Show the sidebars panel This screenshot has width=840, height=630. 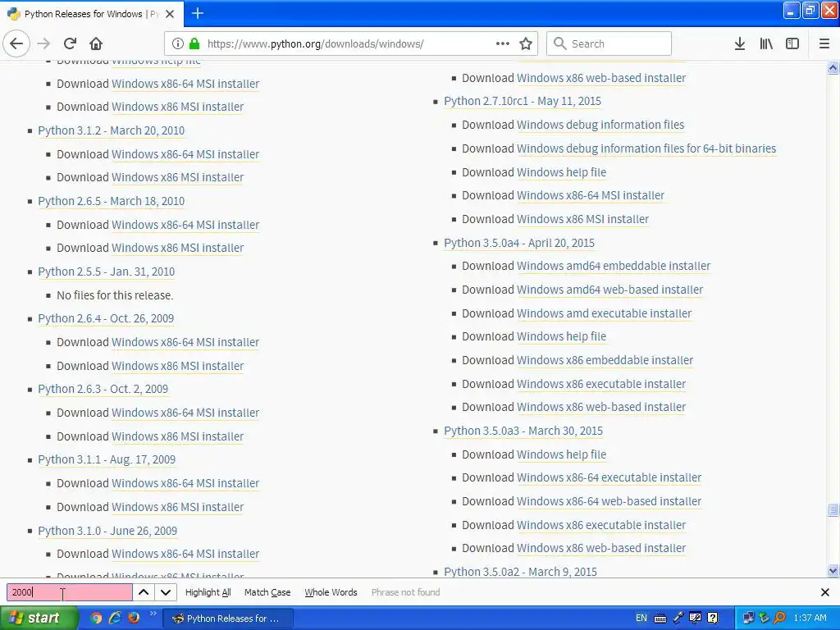(792, 43)
